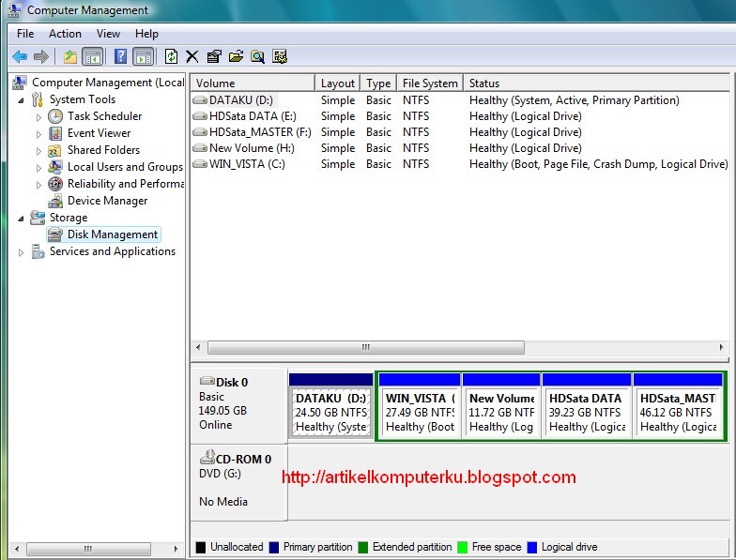Viewport: 736px width, 560px height.
Task: Sort by the Volume column header
Action: tap(253, 83)
